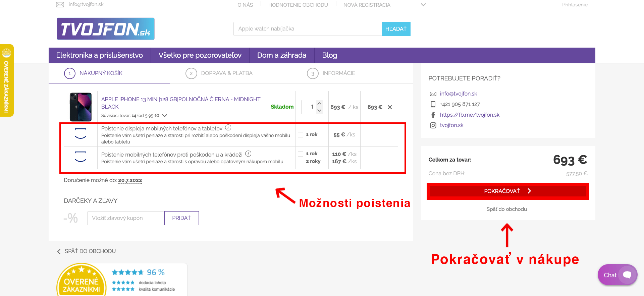Open Apple iPhone 13 Mini product title link

pyautogui.click(x=181, y=103)
